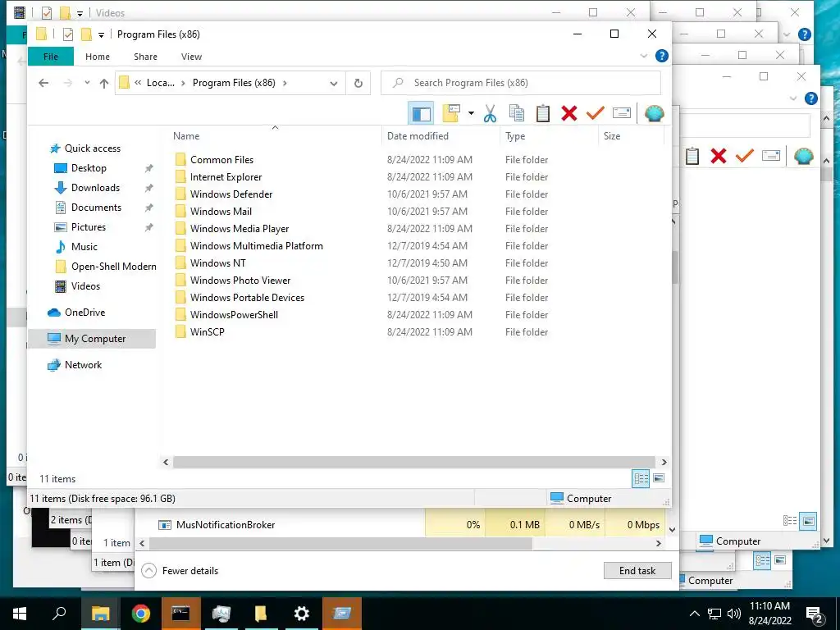Click the double chevron at address bar start

tap(138, 83)
